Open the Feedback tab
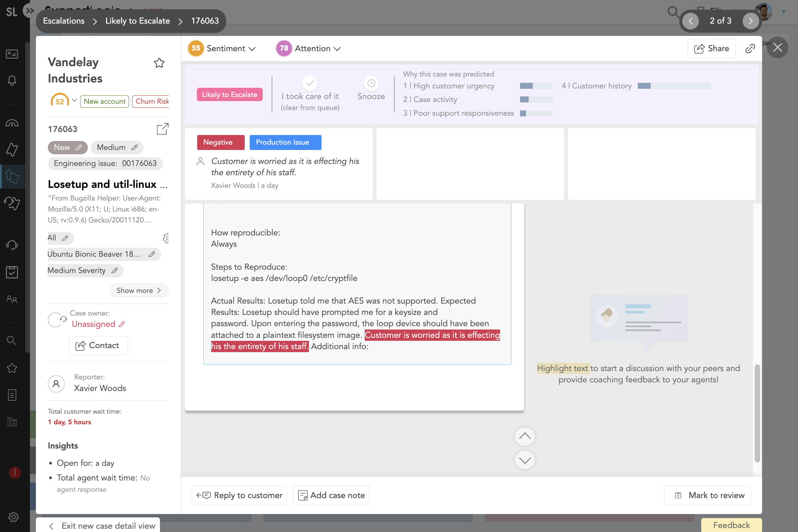 pos(731,525)
